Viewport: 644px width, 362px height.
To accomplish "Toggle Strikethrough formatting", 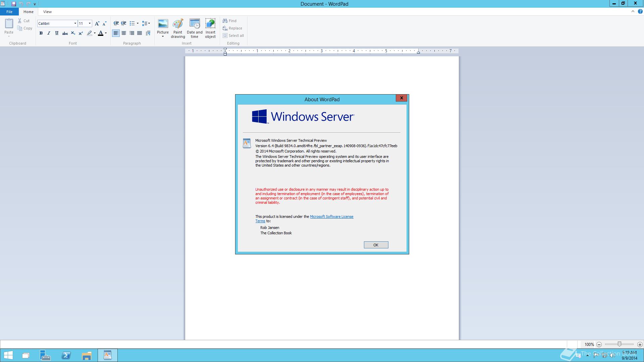I will click(x=65, y=33).
